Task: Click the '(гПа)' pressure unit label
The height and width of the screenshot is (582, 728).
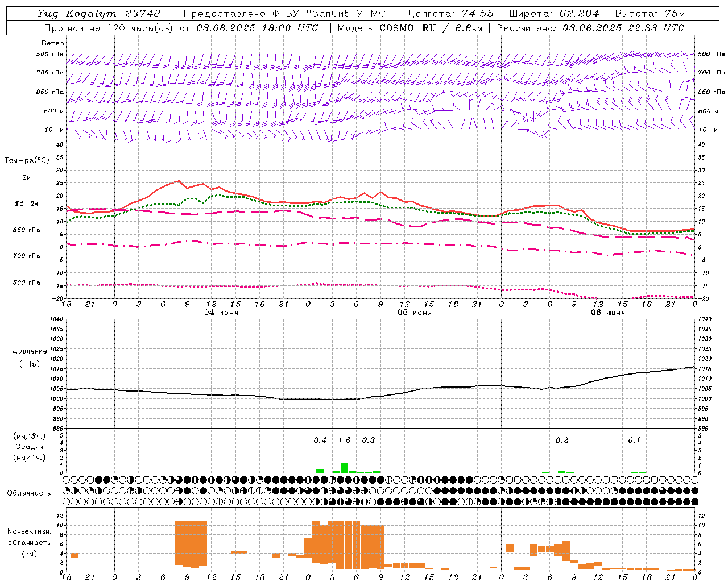Action: click(30, 364)
